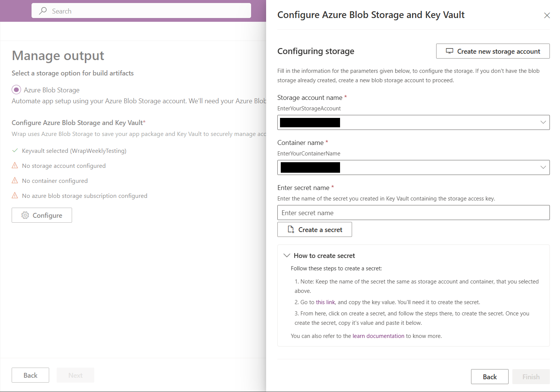Click the green checkmark beside Keyvault selected
560x392 pixels.
tap(15, 151)
